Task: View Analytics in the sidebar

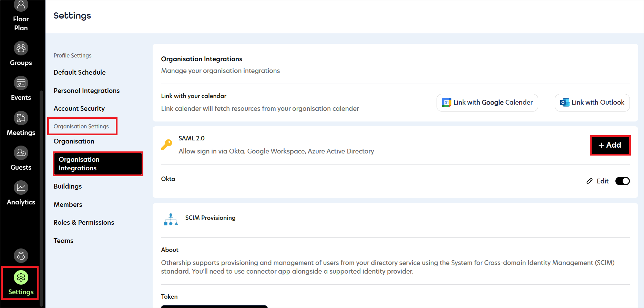Action: 21,193
